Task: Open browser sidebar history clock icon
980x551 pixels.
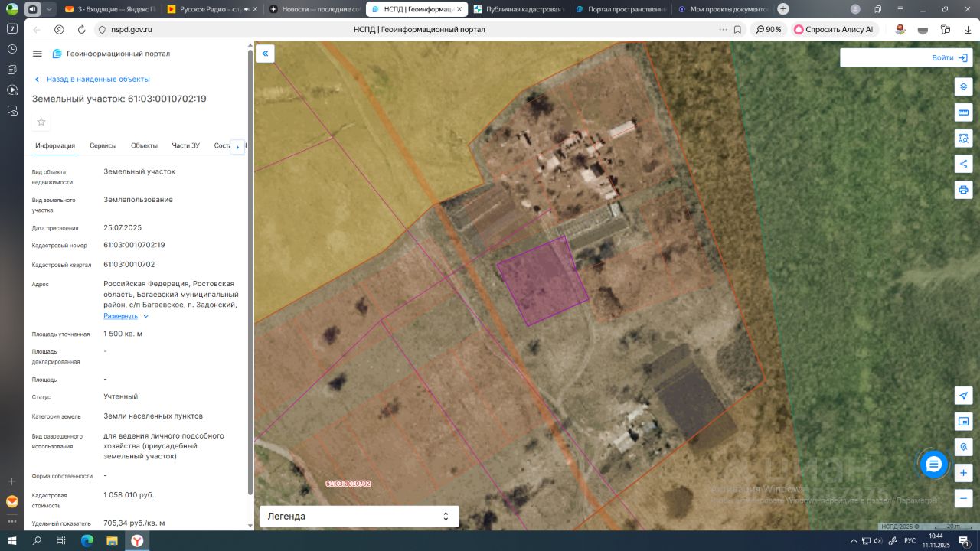Action: click(12, 49)
